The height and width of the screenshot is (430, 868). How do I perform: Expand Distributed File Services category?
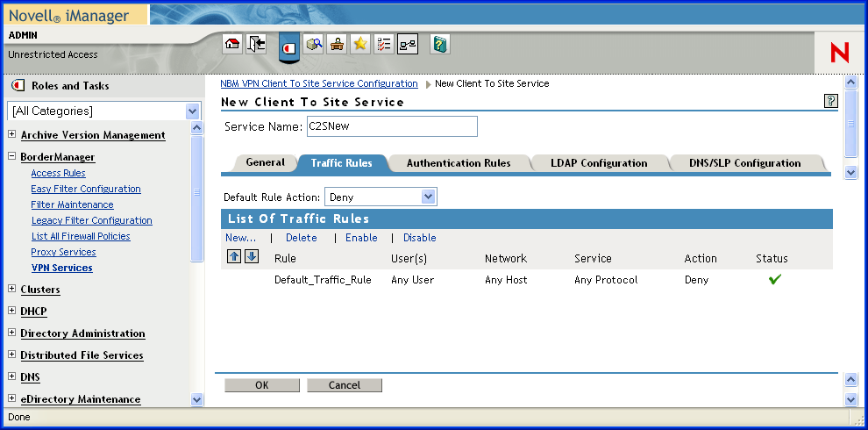click(11, 355)
